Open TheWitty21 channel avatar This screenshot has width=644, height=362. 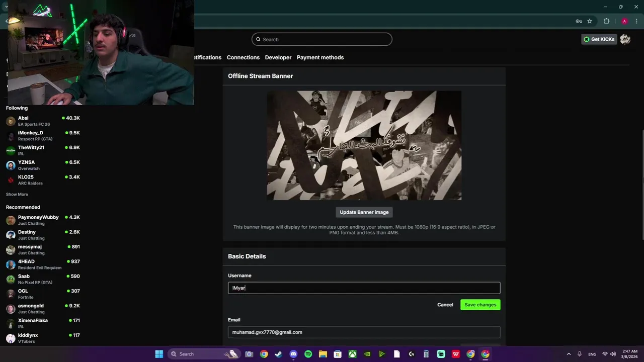point(11,150)
